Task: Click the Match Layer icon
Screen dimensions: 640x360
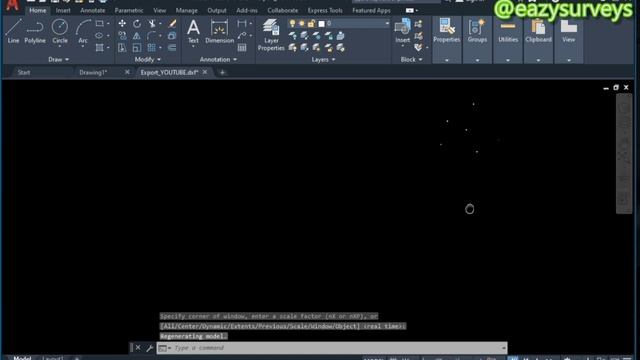Action: 340,48
